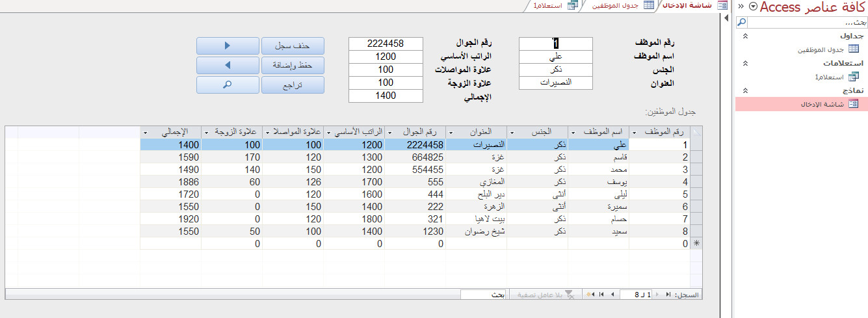Select the new record row selector asterisk
Viewport: 868px width, 318px height.
click(696, 243)
